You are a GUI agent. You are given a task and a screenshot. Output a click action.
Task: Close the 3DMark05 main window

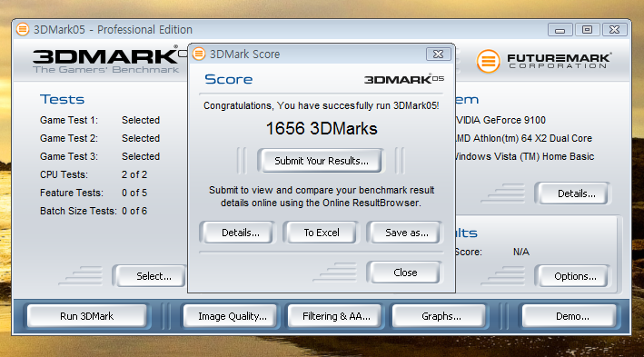point(614,30)
